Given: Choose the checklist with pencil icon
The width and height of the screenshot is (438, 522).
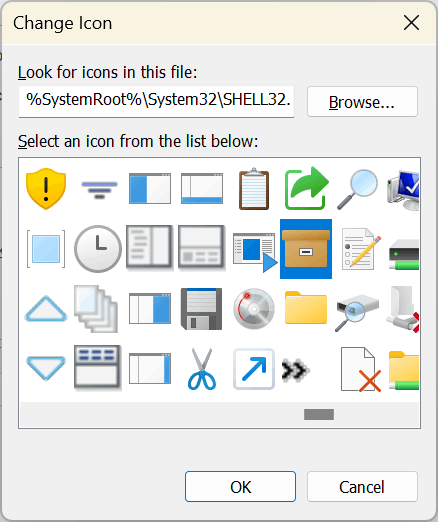Looking at the screenshot, I should pos(361,249).
